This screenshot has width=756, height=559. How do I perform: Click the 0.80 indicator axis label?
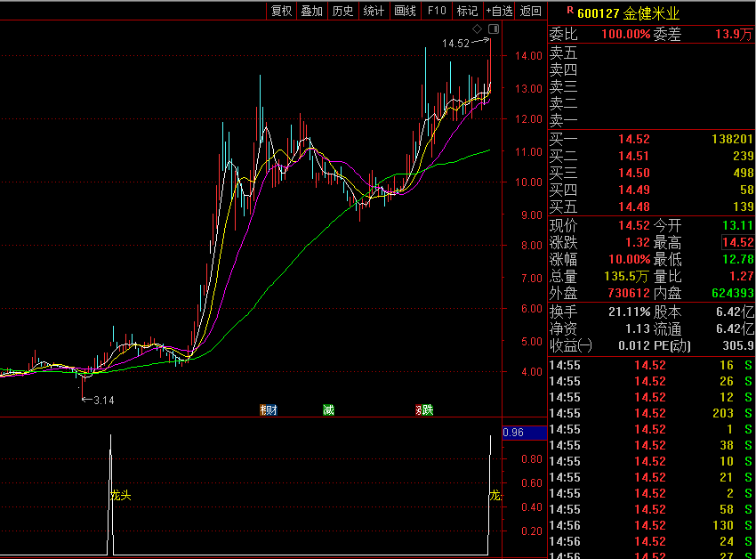click(532, 459)
